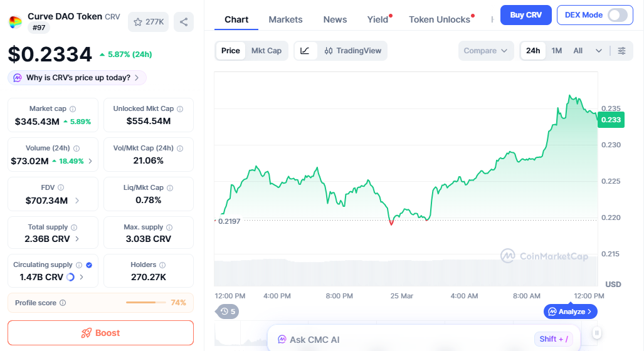This screenshot has width=644, height=351.
Task: Toggle the DEX Mode switch
Action: 617,15
